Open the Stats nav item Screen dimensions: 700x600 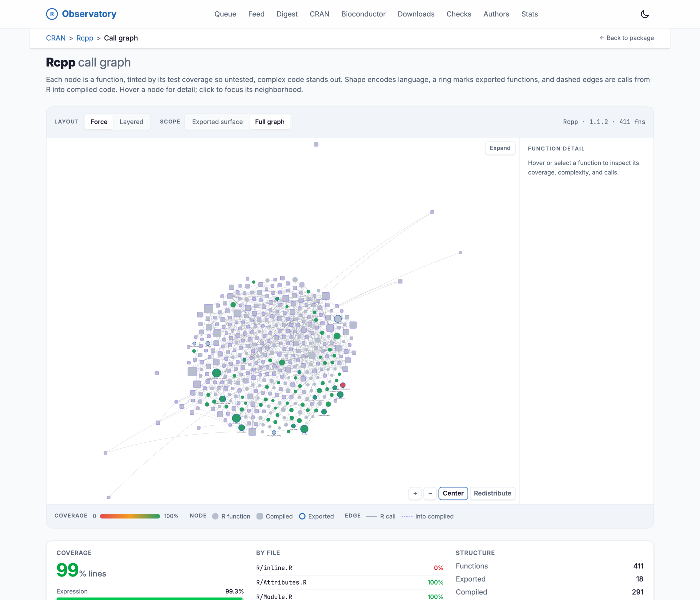(x=529, y=14)
